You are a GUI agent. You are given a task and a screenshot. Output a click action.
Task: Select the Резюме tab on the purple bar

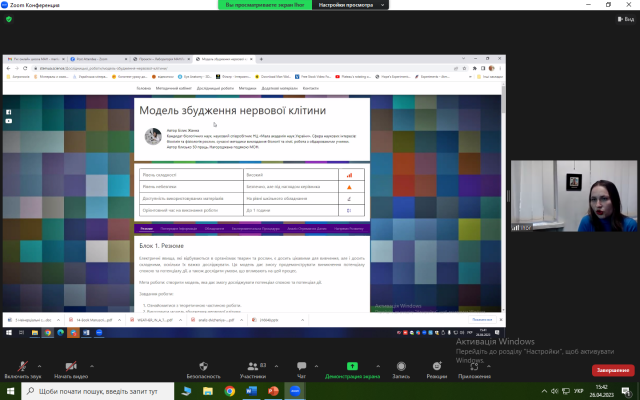point(147,229)
